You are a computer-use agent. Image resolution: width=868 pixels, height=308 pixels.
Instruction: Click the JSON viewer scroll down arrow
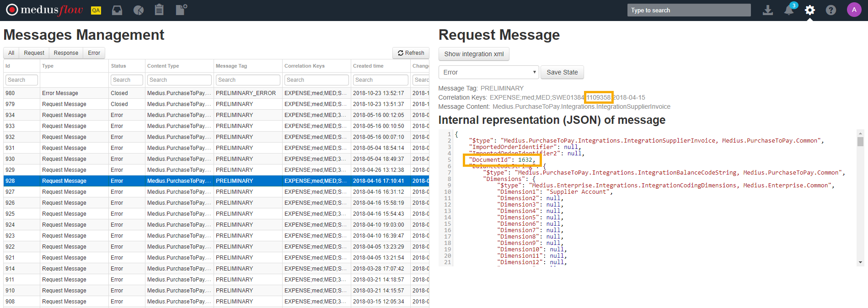[860, 262]
